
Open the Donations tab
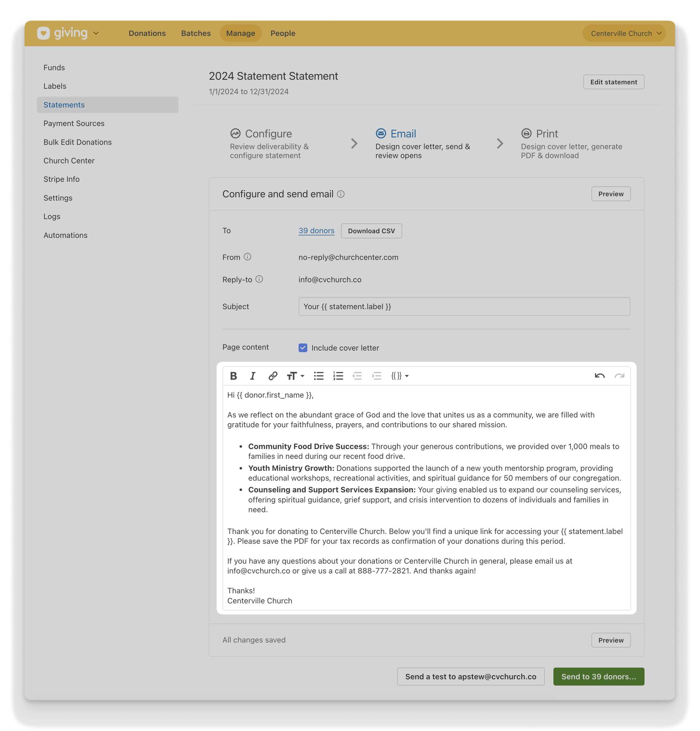pyautogui.click(x=147, y=34)
